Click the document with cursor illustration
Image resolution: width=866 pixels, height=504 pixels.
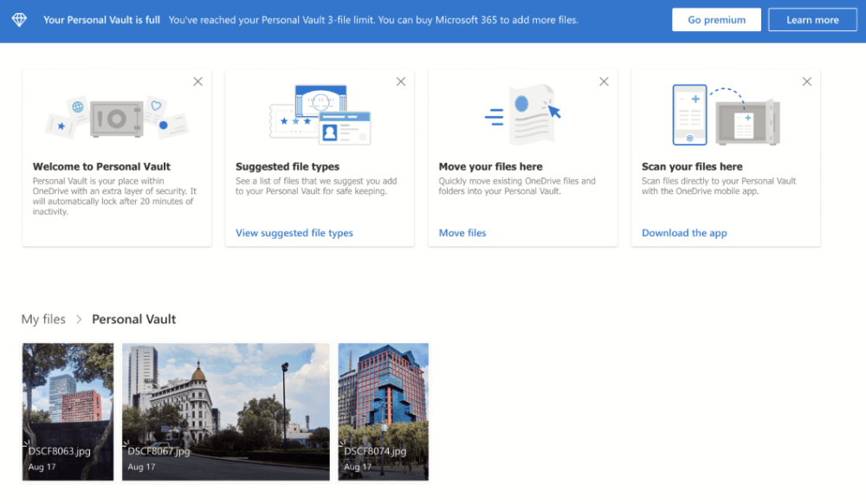pos(524,114)
